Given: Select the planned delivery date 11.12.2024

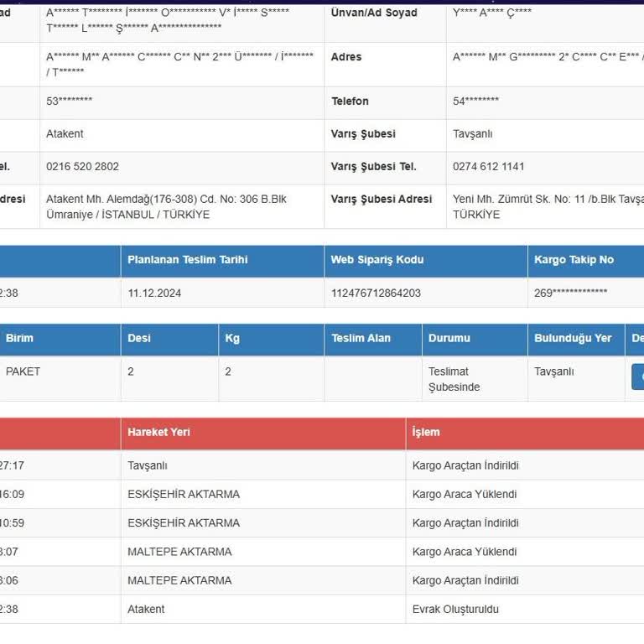Looking at the screenshot, I should (x=154, y=293).
